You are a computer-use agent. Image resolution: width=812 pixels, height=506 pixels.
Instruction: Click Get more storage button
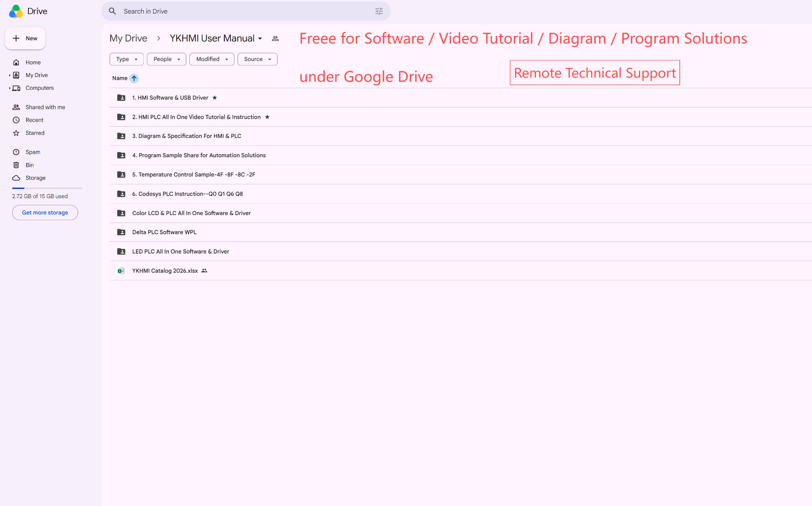pyautogui.click(x=45, y=213)
